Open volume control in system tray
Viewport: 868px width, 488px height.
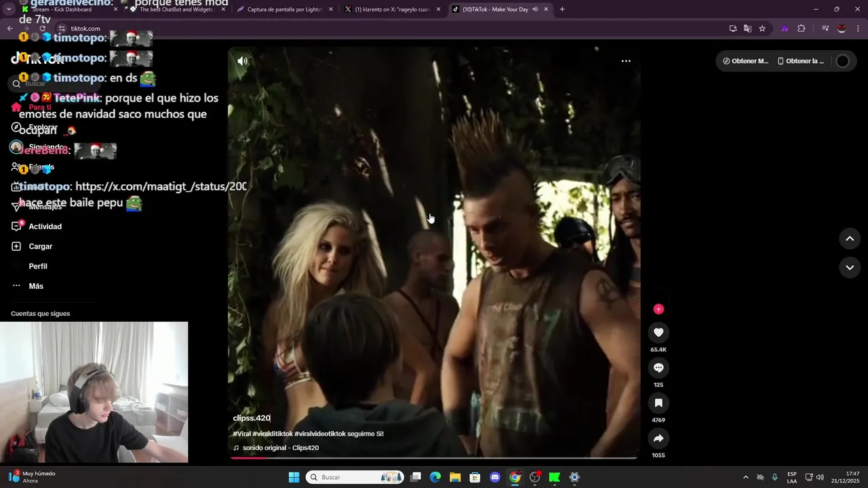[x=820, y=477]
